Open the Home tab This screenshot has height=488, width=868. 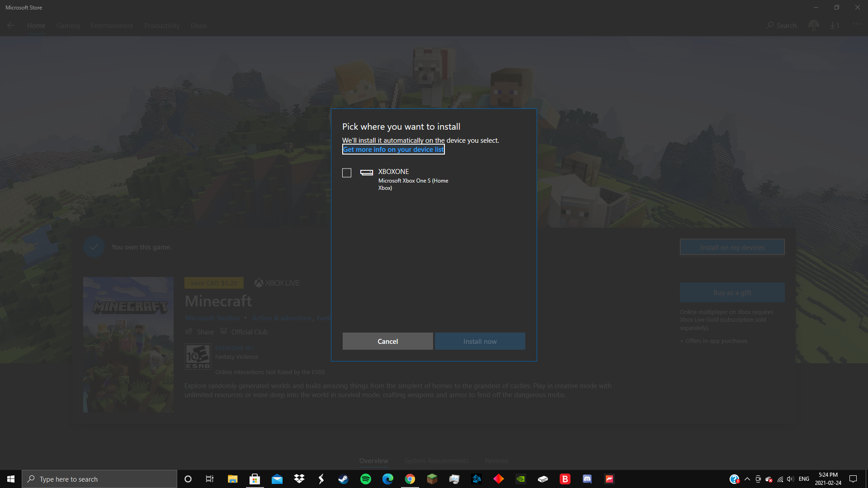[36, 26]
